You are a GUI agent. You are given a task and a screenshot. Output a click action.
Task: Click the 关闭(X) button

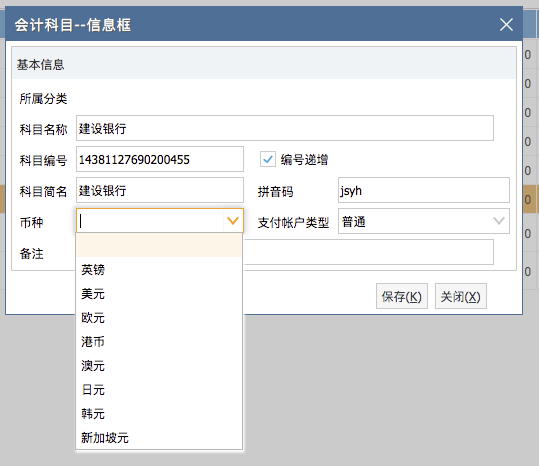(x=461, y=296)
